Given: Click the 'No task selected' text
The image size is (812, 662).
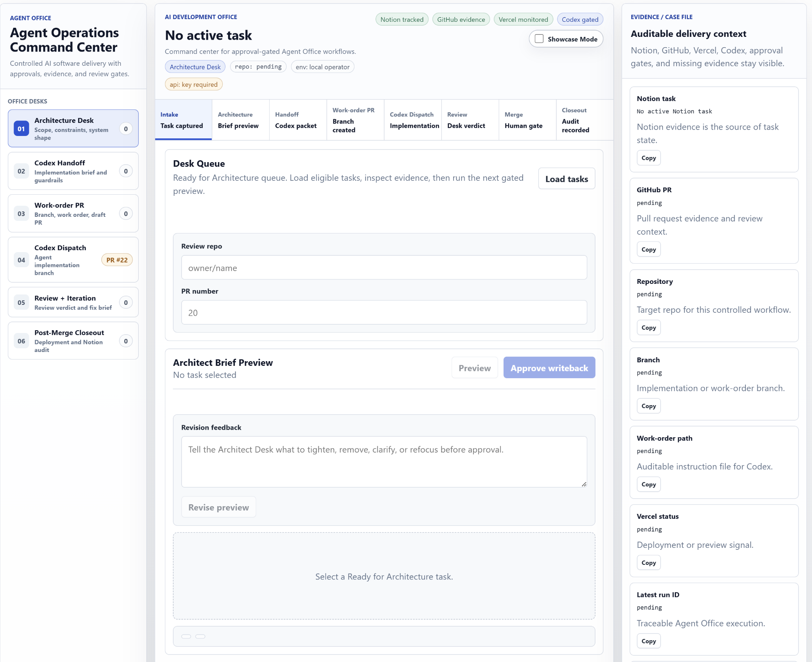Looking at the screenshot, I should pyautogui.click(x=205, y=375).
